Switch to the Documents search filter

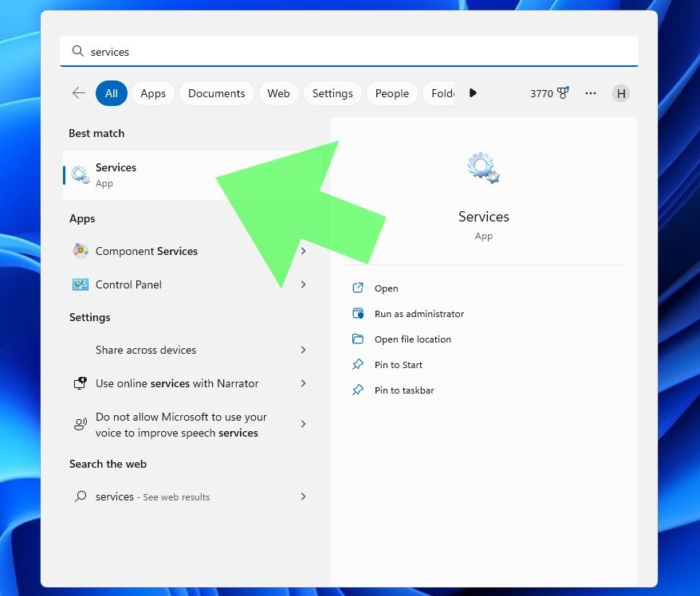216,93
